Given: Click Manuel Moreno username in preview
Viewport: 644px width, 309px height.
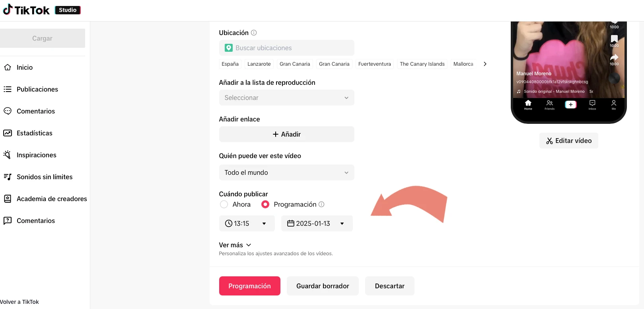Looking at the screenshot, I should pyautogui.click(x=534, y=74).
